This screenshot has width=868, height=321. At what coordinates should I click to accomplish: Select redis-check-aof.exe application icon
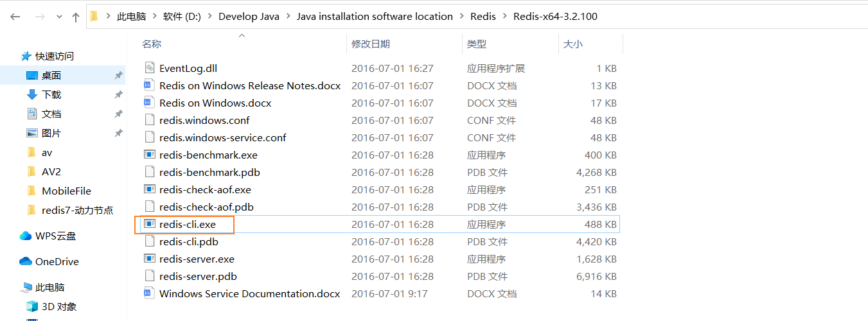tap(150, 189)
